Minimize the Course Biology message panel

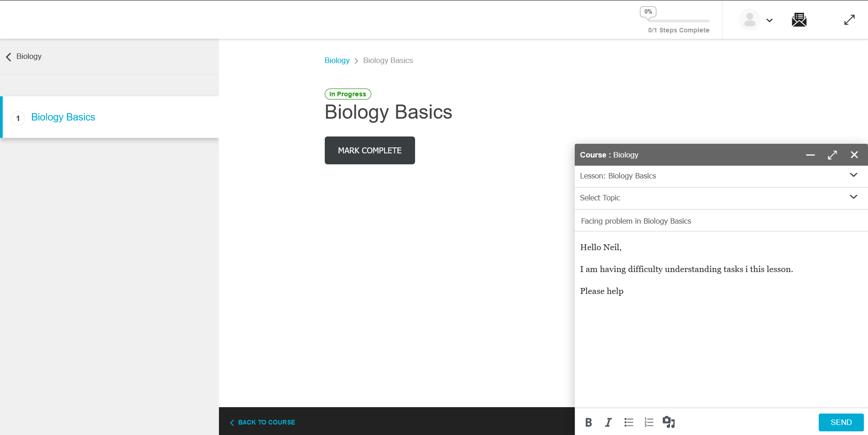pyautogui.click(x=810, y=155)
